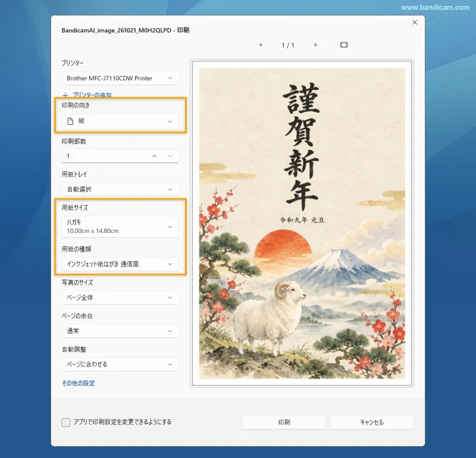Viewport: 476px width, 458px height.
Task: Click the plus icon beside プリンターの追加
Action: click(65, 95)
